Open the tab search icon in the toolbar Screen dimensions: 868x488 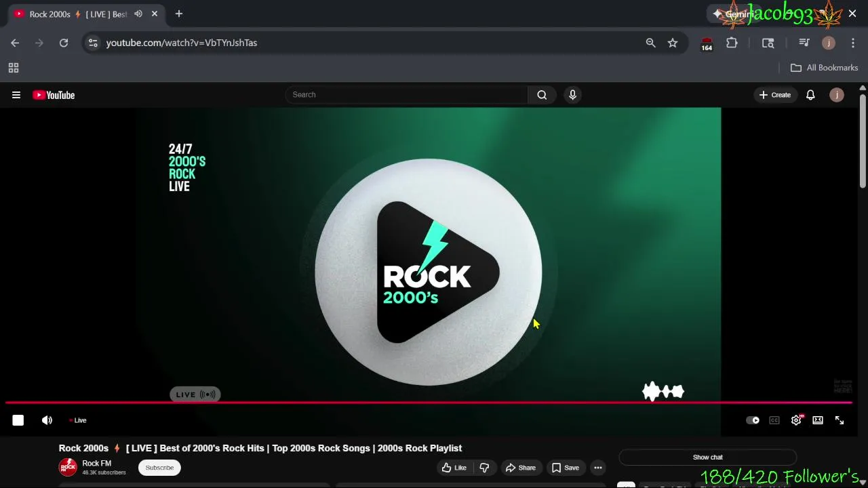pyautogui.click(x=768, y=43)
